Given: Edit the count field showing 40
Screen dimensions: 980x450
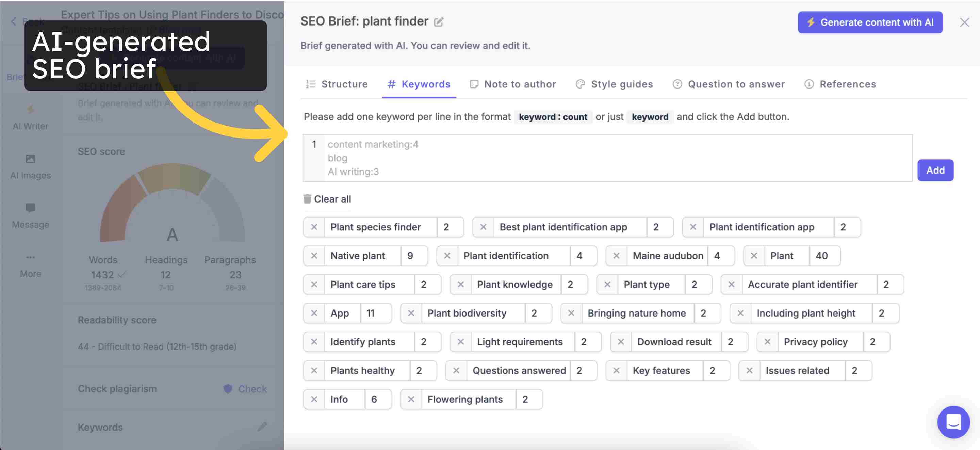Looking at the screenshot, I should click(x=824, y=256).
